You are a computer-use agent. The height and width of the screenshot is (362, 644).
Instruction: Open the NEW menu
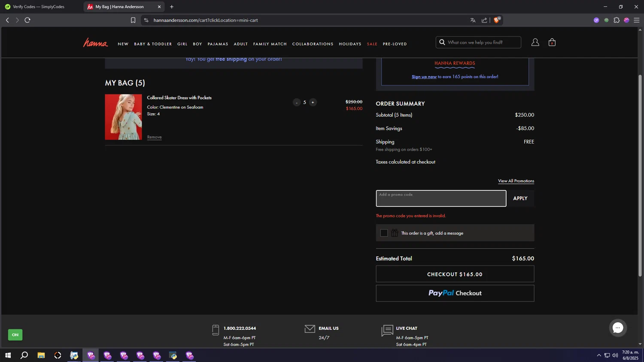123,44
